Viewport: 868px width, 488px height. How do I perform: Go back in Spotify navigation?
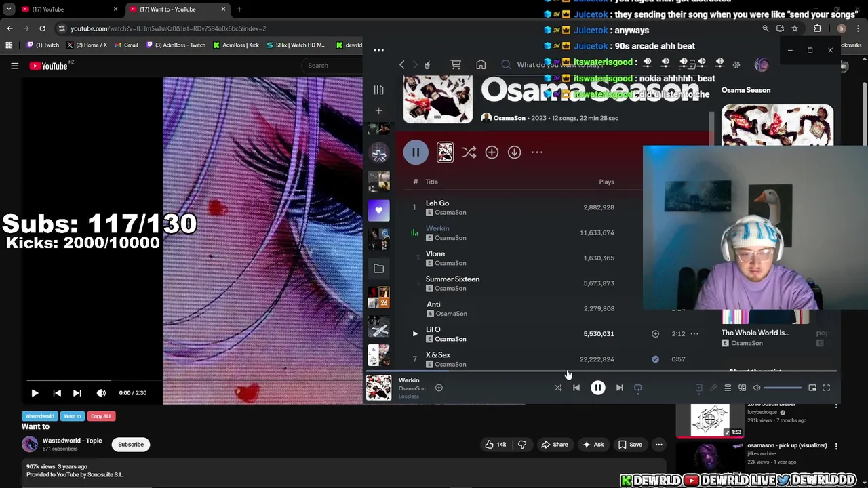click(401, 65)
